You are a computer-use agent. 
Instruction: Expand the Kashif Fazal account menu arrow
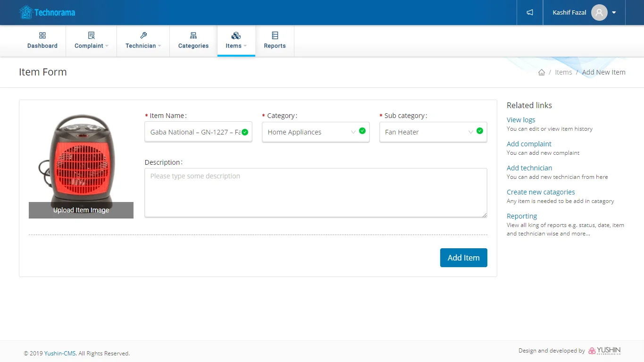tap(614, 13)
